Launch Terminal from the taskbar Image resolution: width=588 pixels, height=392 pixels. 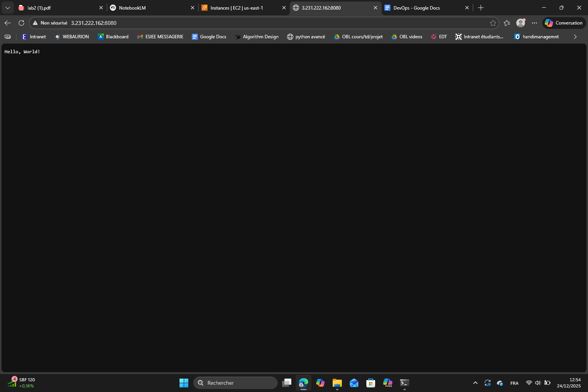[404, 382]
